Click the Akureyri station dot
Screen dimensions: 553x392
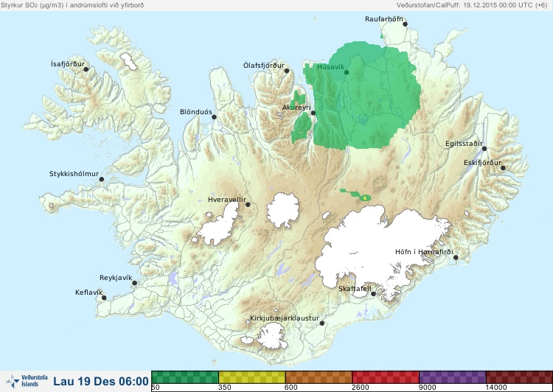click(x=313, y=113)
